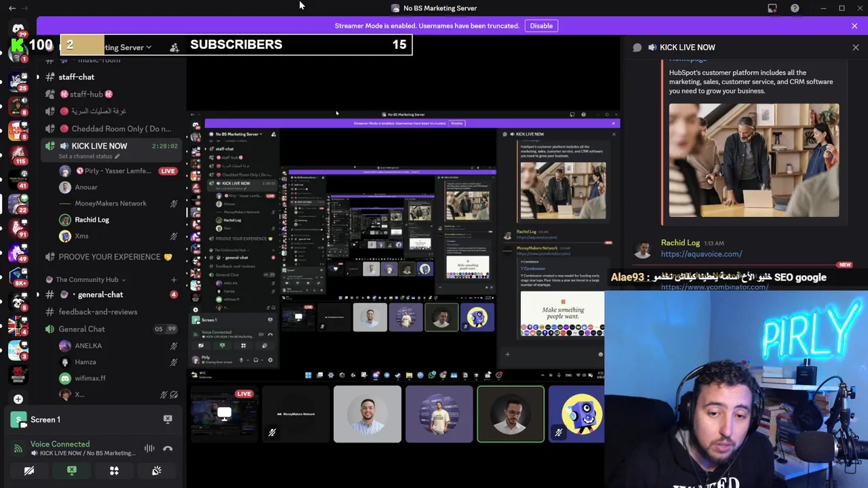Open the staff-chat channel
This screenshot has width=868, height=488.
point(112,77)
